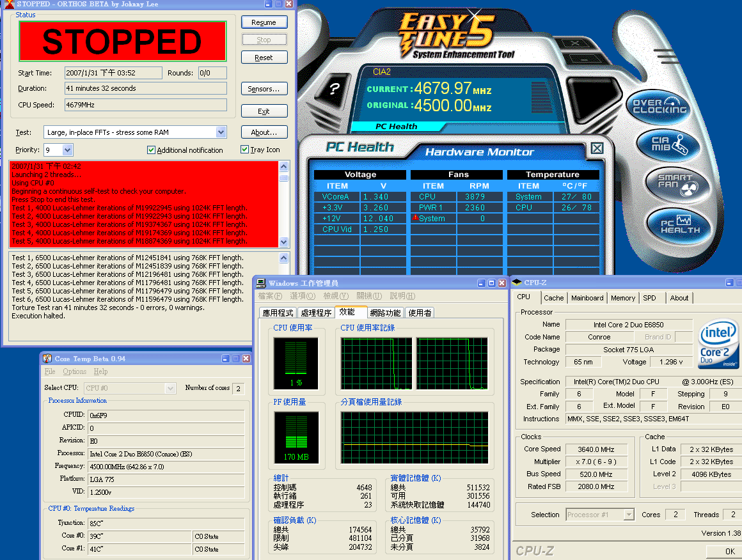Image resolution: width=742 pixels, height=560 pixels.
Task: Open the Over Clocking panel in EasyTune5
Action: (x=659, y=106)
